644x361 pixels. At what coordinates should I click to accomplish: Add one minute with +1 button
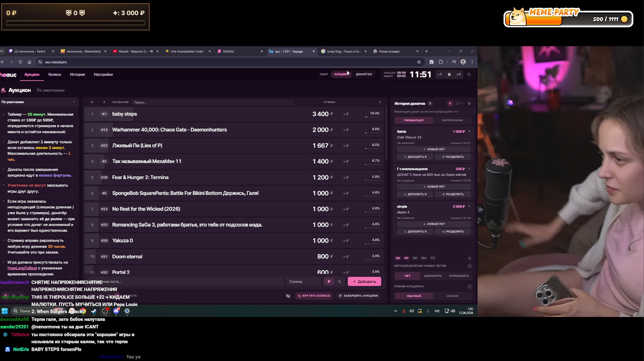tap(459, 75)
